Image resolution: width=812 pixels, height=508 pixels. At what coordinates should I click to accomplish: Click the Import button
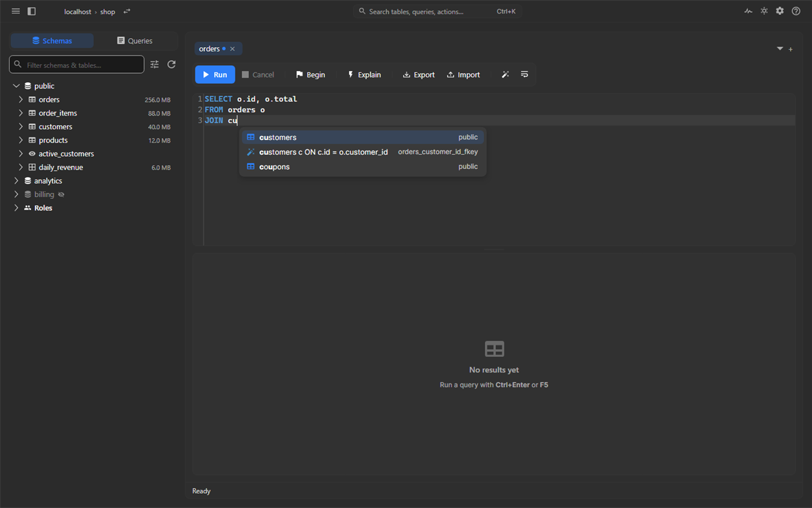point(463,75)
